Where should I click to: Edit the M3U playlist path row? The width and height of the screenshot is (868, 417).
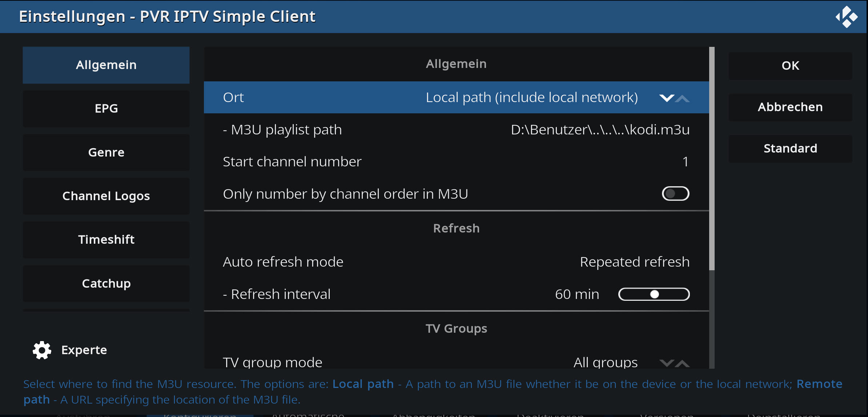(x=457, y=130)
